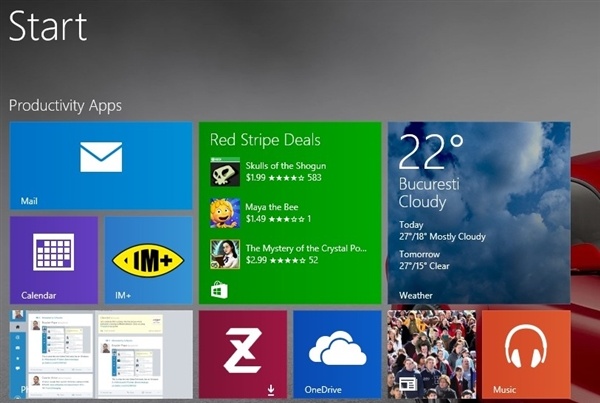Open the Music tile with headphones

[526, 354]
